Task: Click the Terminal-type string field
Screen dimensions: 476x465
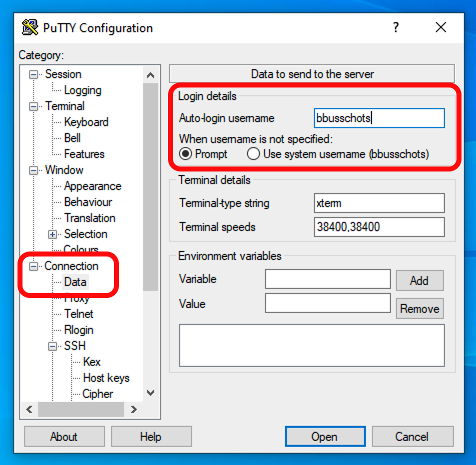Action: click(379, 203)
